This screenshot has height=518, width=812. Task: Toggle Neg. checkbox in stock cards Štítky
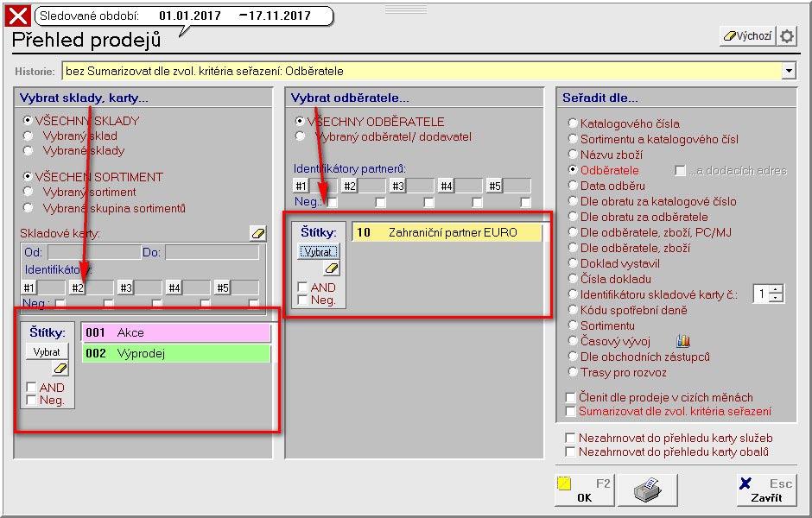(x=31, y=400)
